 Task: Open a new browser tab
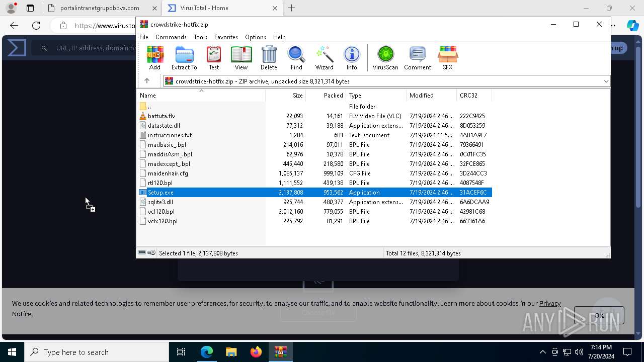coord(292,8)
